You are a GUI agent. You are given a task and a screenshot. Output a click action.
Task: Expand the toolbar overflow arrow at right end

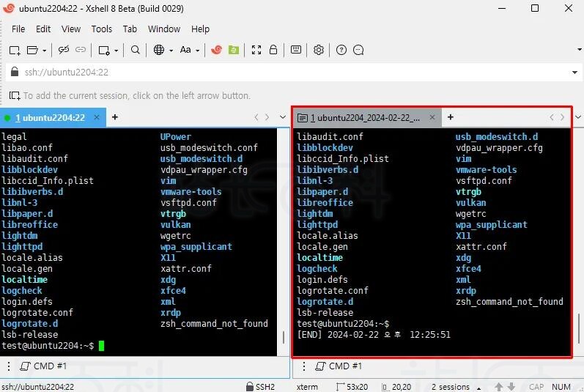tap(580, 49)
